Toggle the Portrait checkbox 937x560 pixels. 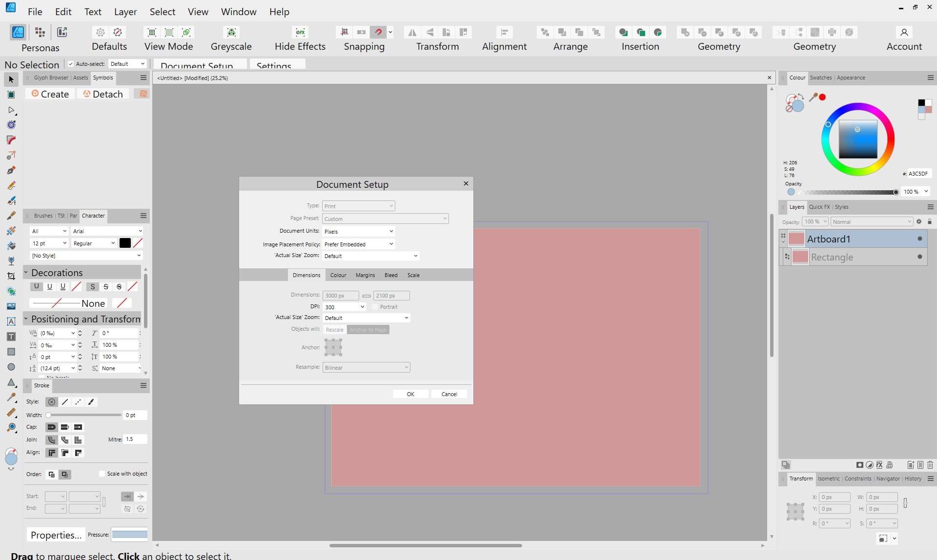tap(375, 307)
